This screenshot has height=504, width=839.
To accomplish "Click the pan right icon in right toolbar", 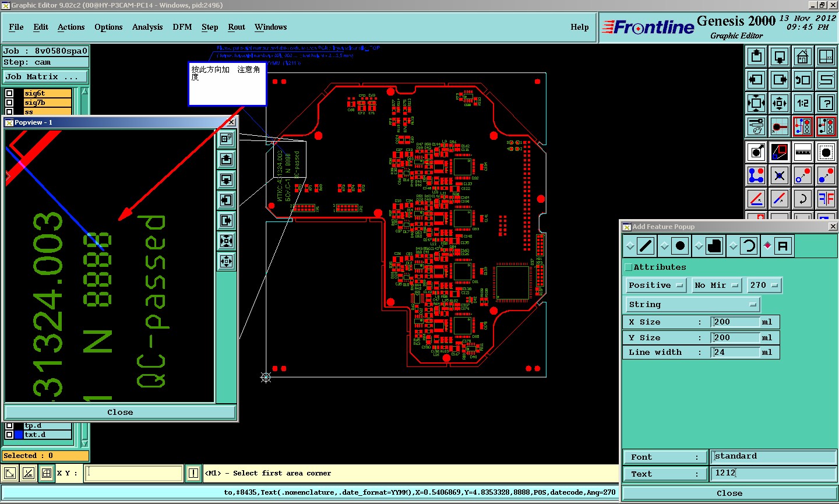I will point(780,80).
